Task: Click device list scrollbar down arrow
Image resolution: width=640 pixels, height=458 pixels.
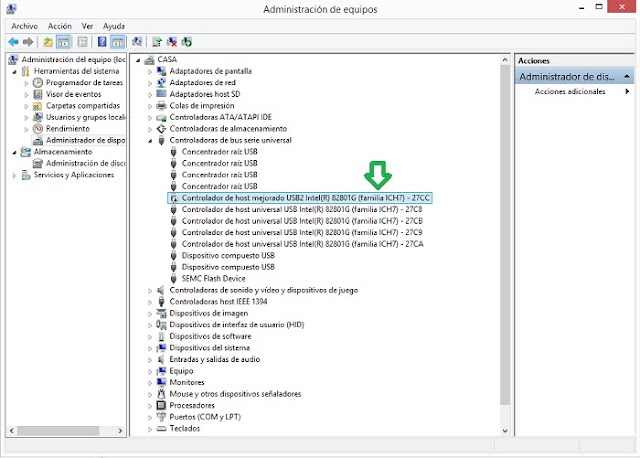Action: click(x=505, y=431)
